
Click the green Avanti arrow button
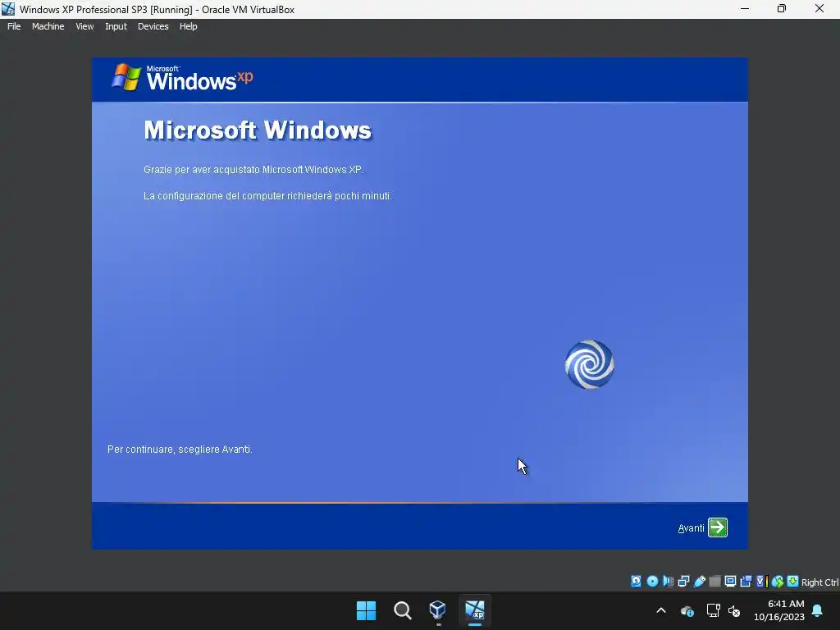[717, 527]
